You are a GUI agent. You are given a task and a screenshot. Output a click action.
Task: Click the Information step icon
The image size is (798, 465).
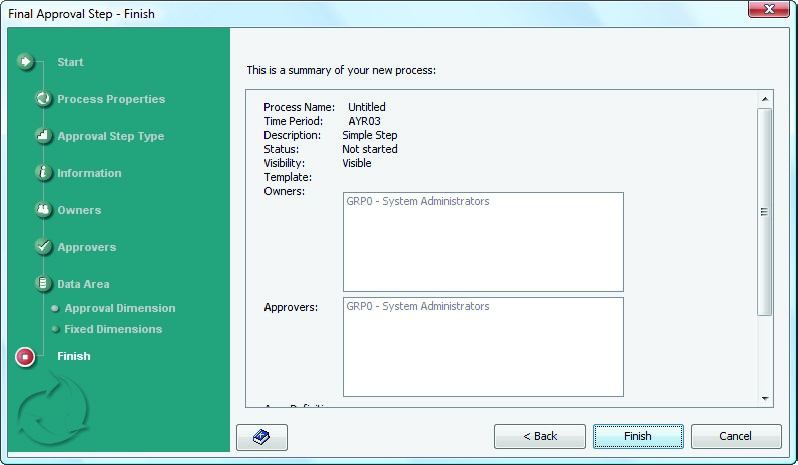(43, 173)
